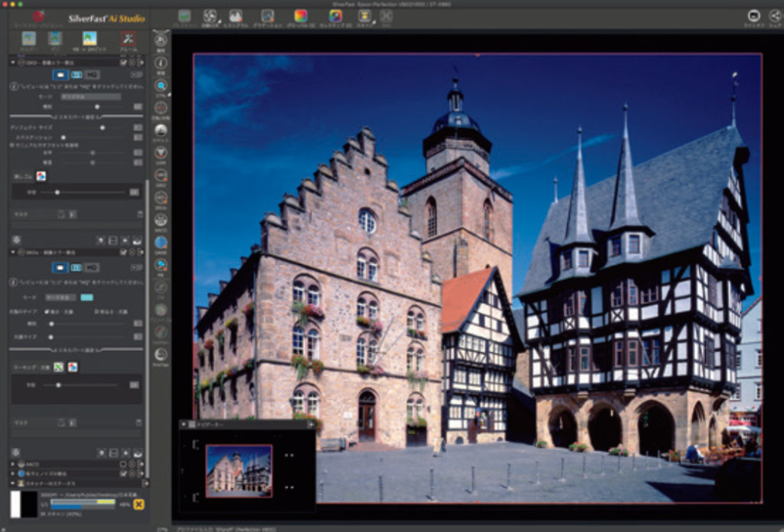Select the 48 to 24 Bit tab
The width and height of the screenshot is (784, 532).
tap(90, 38)
